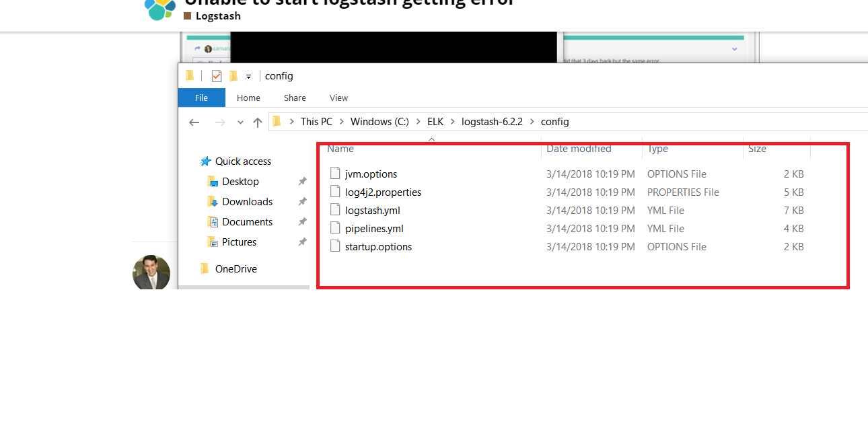Select the startup.options file

[x=378, y=247]
